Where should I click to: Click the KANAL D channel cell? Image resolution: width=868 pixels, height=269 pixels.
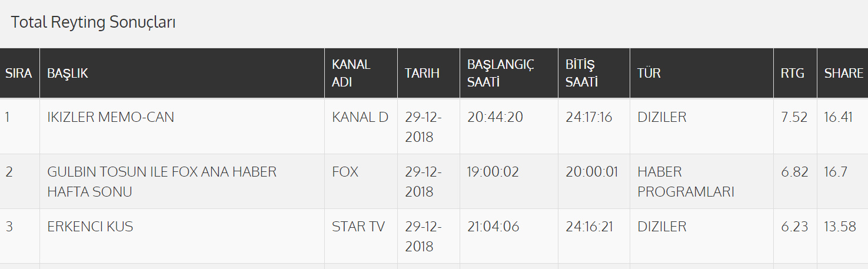coord(360,117)
